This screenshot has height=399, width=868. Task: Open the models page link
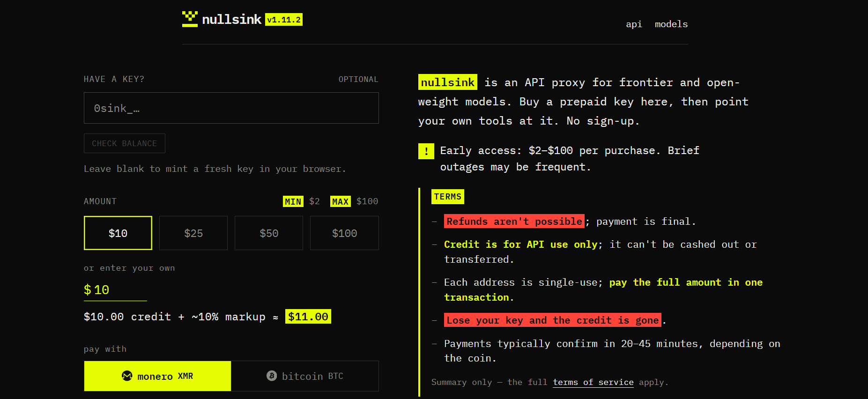[x=671, y=24]
